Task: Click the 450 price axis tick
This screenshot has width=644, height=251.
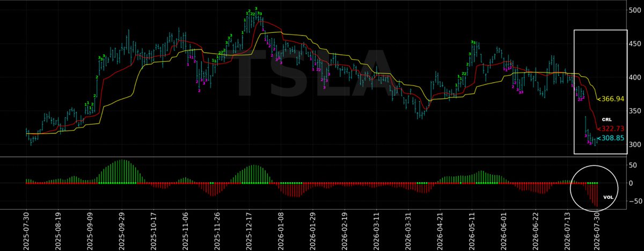Action: tap(636, 44)
